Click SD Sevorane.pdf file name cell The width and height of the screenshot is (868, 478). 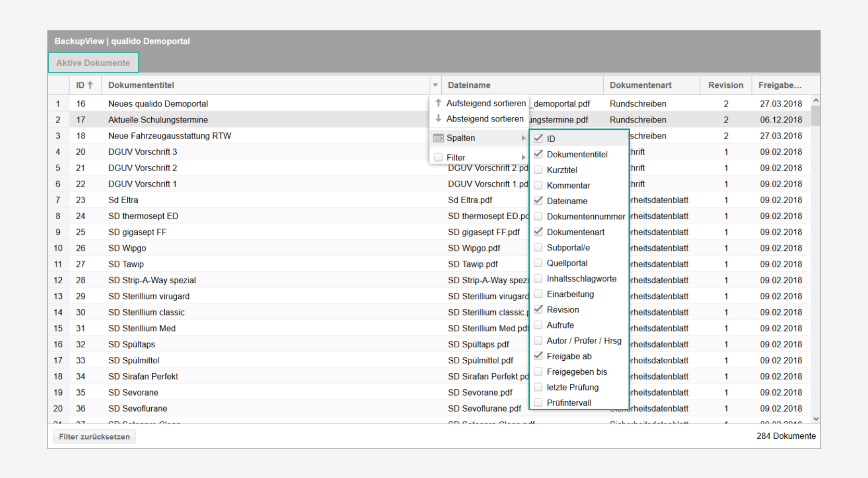(x=480, y=392)
